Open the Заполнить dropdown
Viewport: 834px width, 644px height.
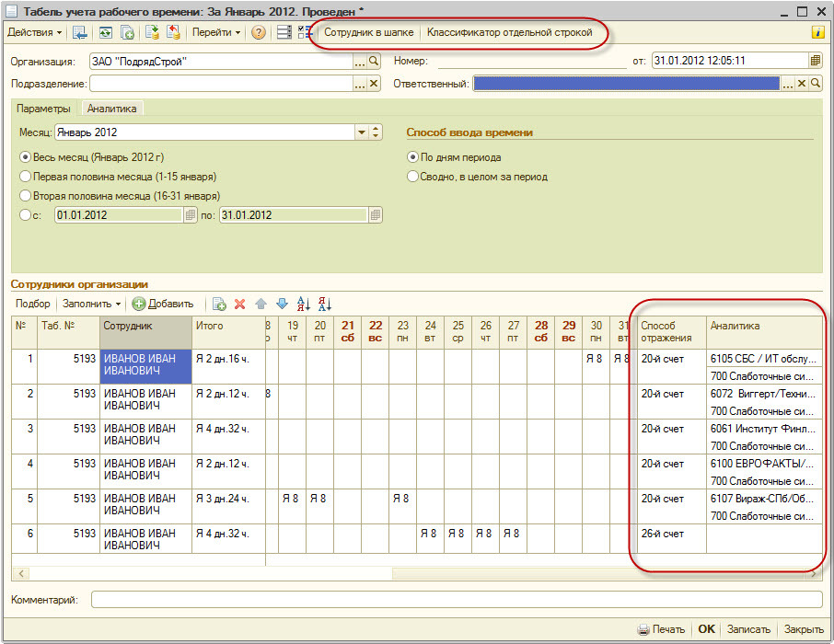point(91,305)
